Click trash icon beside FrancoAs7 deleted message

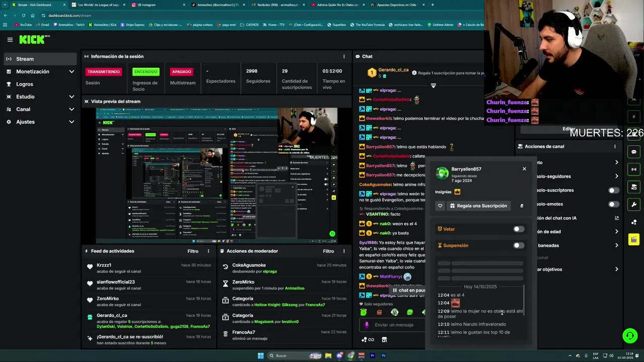pos(225,334)
